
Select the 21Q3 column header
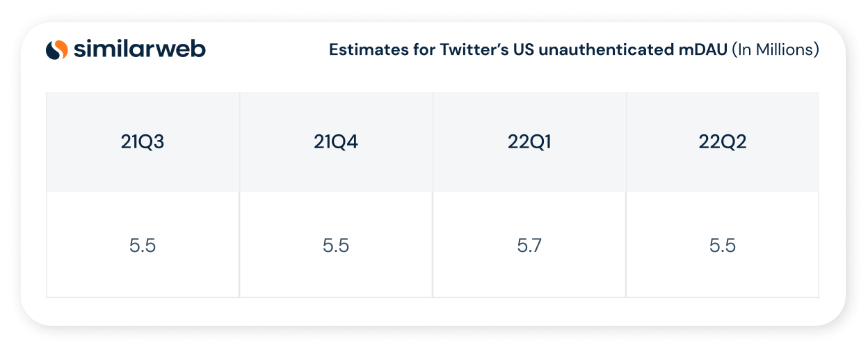tap(143, 142)
